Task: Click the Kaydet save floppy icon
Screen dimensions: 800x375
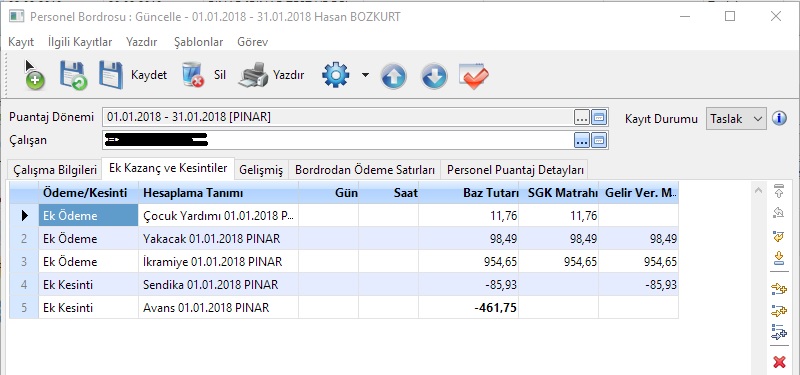Action: click(111, 76)
